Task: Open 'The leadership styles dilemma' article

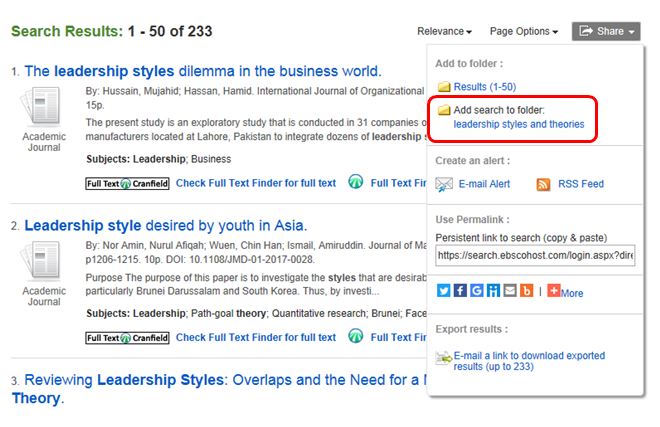Action: [202, 71]
